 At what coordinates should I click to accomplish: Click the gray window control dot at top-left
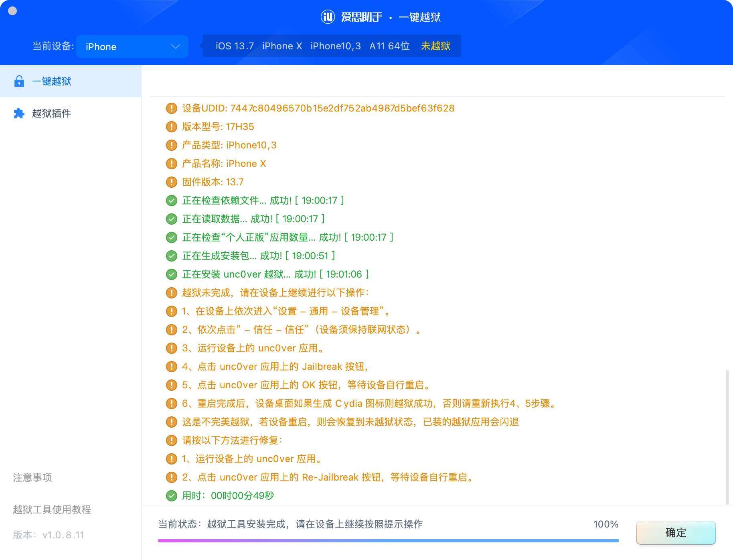pyautogui.click(x=12, y=11)
